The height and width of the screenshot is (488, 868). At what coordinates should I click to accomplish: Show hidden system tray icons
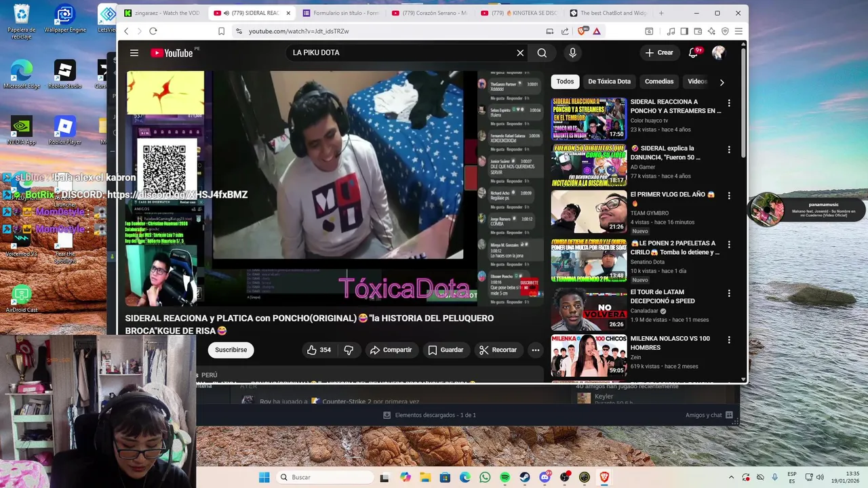[731, 477]
